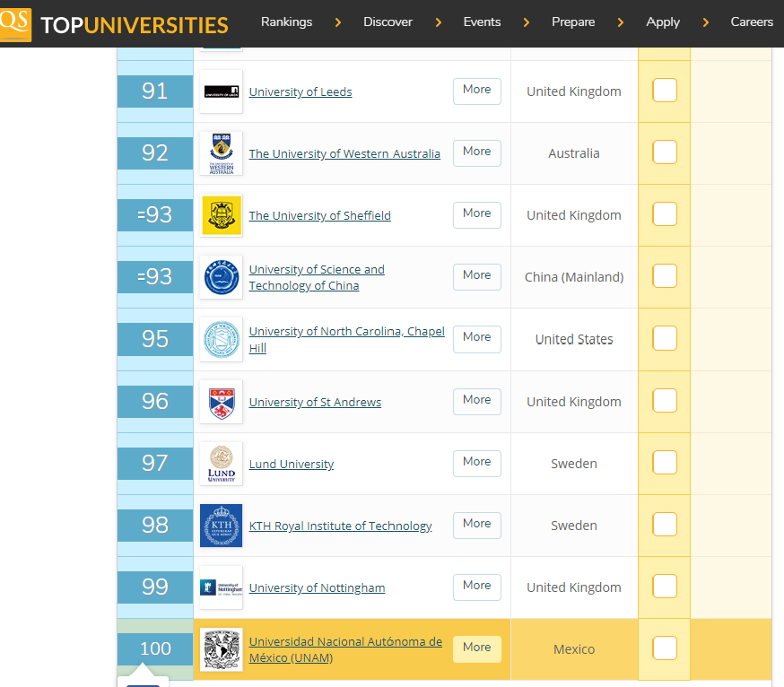Click the rank 100 cell

[155, 649]
